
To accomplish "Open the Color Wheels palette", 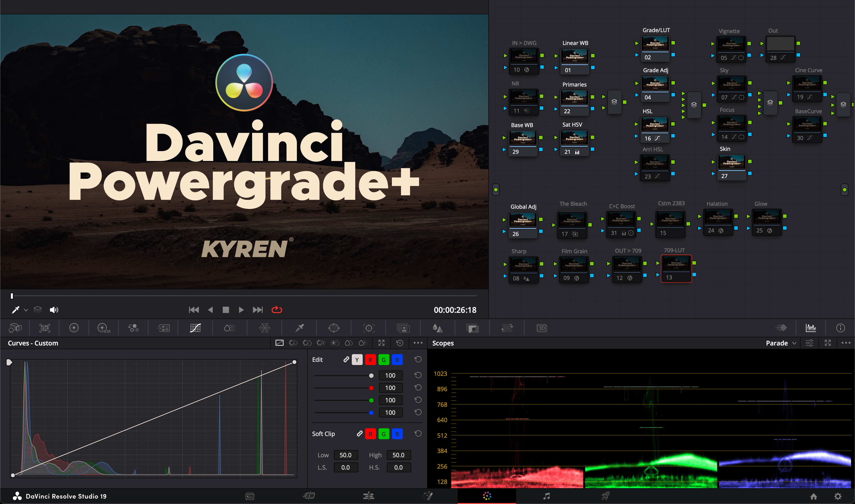I will pyautogui.click(x=74, y=328).
